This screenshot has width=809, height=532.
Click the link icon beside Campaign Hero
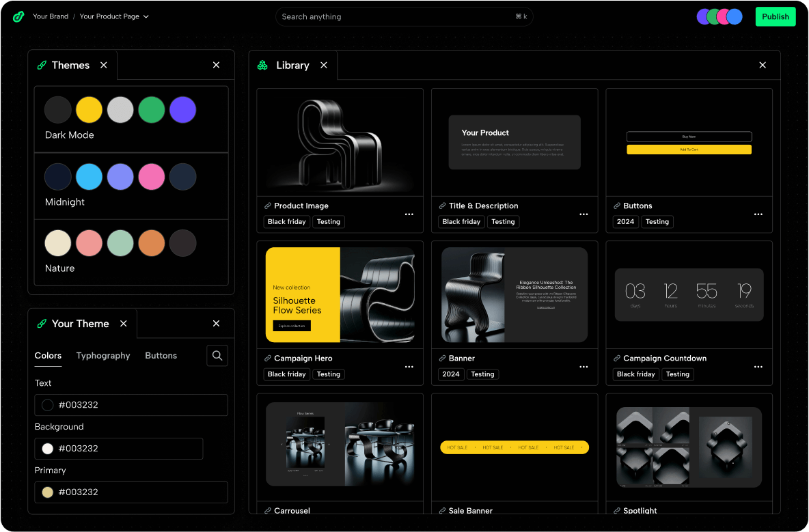click(268, 359)
